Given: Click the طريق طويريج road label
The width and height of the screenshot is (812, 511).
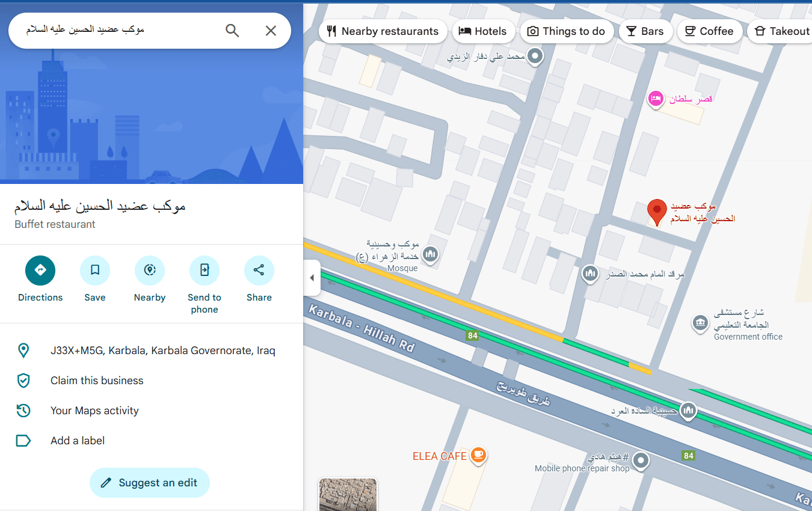Looking at the screenshot, I should pyautogui.click(x=523, y=393).
